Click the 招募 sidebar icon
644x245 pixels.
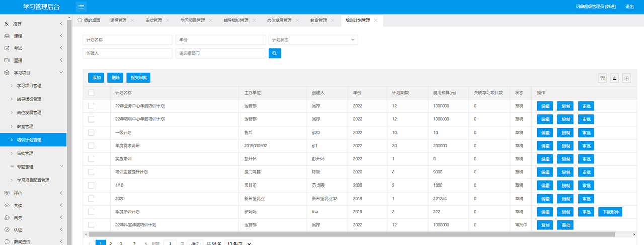click(7, 24)
